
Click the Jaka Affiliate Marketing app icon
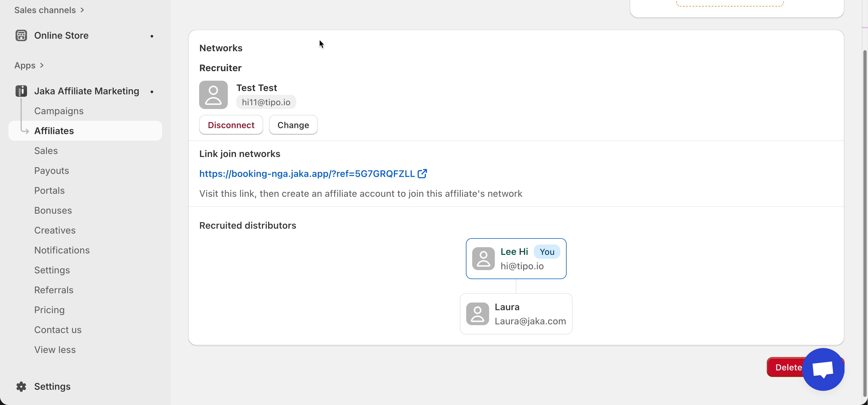click(x=21, y=91)
